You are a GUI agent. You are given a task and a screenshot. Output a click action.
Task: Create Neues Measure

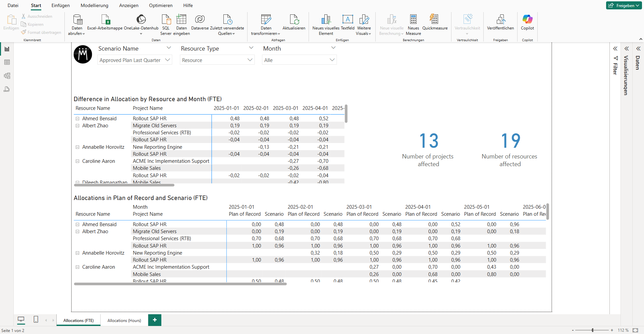pyautogui.click(x=413, y=25)
